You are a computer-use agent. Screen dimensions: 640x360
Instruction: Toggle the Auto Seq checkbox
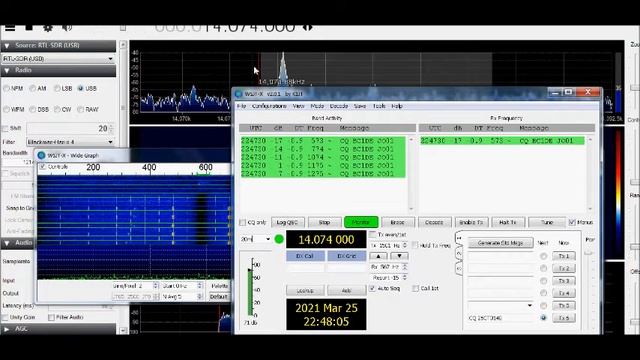(x=372, y=288)
